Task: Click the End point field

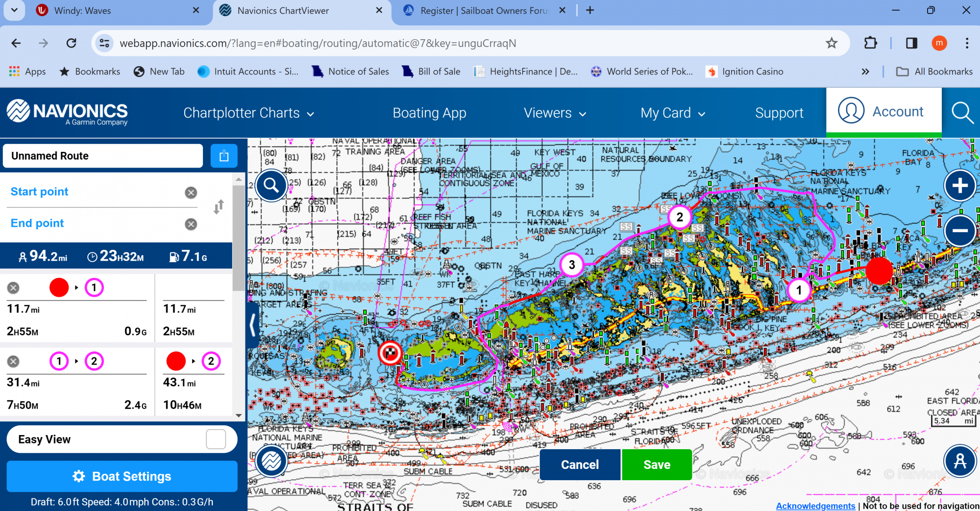Action: click(x=96, y=223)
